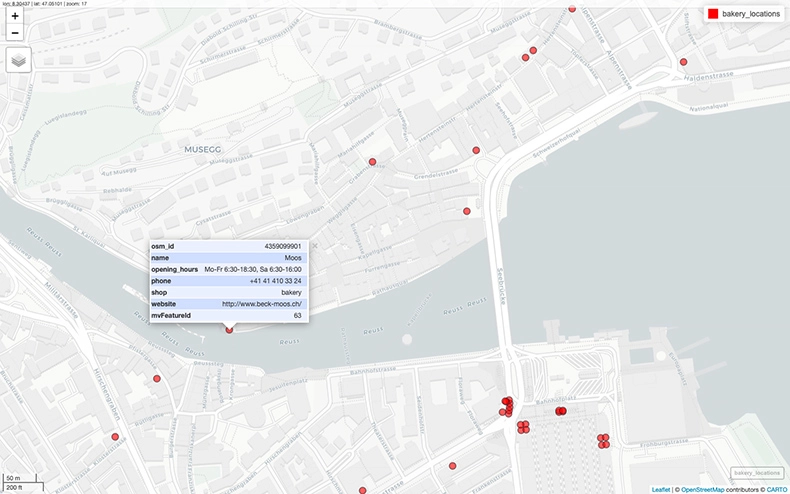Open the Leaflet attribution link
Viewport: 790px width, 494px height.
[661, 489]
